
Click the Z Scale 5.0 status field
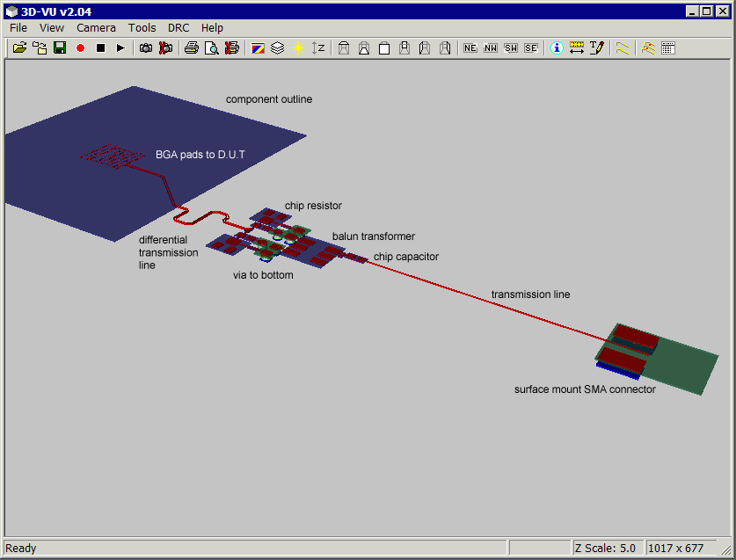coord(606,548)
